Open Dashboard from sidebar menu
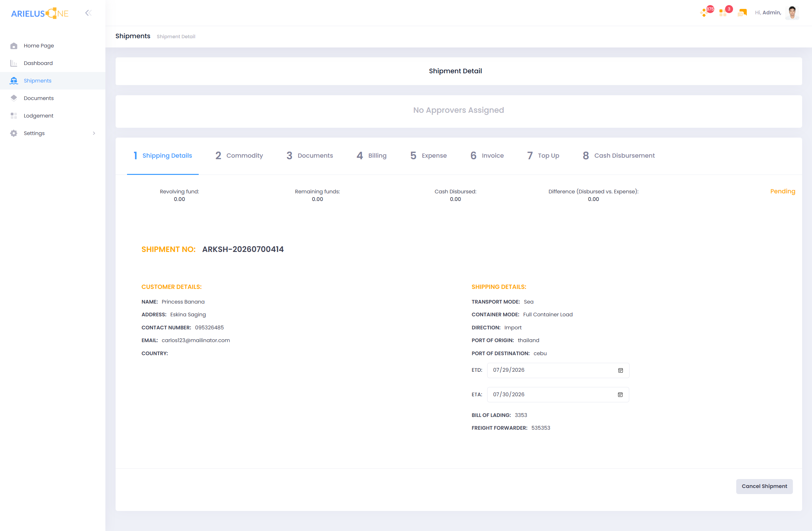 [x=53, y=63]
